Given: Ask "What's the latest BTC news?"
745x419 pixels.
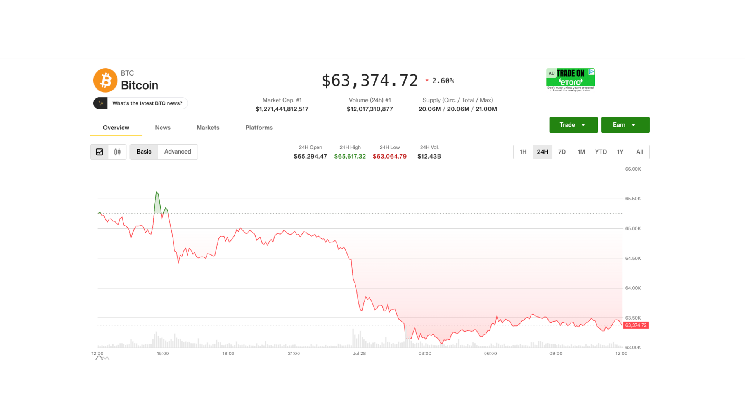Looking at the screenshot, I should (147, 103).
